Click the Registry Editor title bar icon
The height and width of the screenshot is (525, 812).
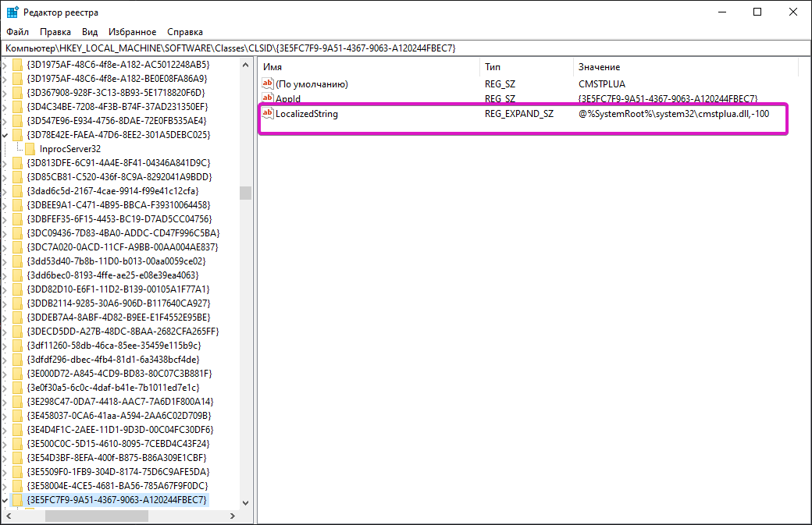(x=12, y=12)
